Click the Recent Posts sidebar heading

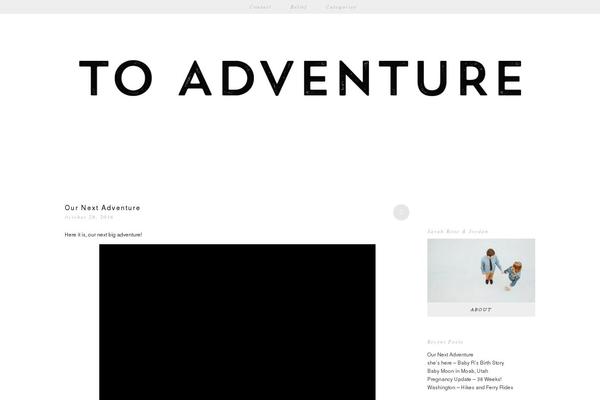click(x=445, y=342)
